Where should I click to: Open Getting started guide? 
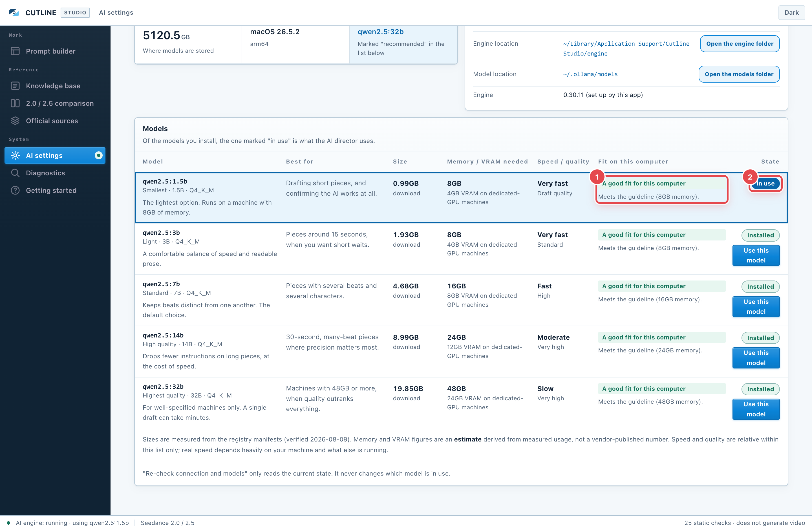[55, 190]
